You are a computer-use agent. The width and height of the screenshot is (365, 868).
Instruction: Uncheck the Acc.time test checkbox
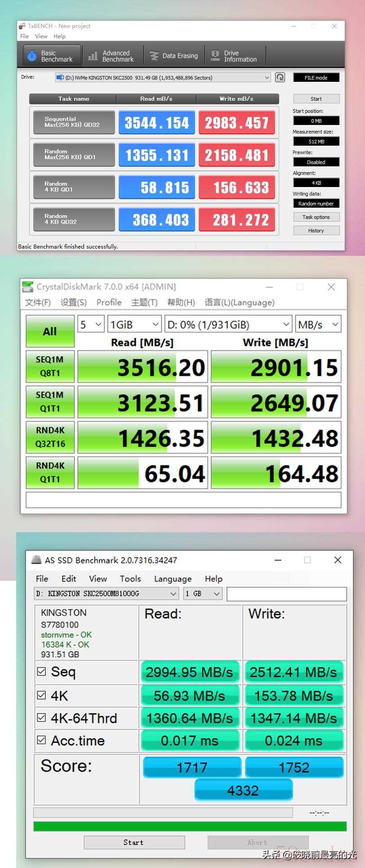point(41,740)
